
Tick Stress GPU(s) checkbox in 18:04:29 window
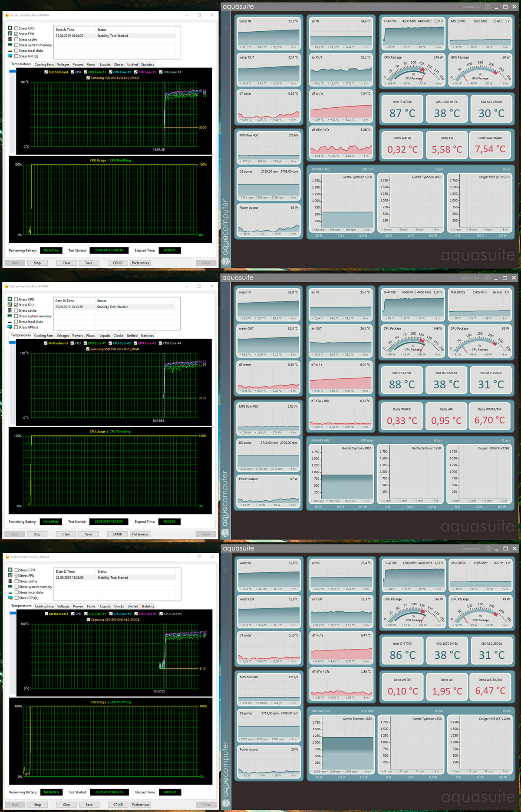16,56
